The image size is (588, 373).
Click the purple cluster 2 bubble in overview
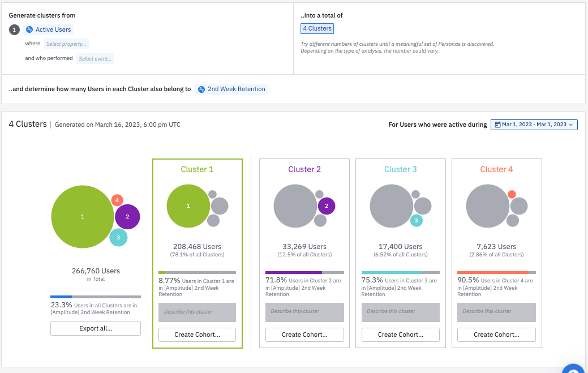coord(127,216)
